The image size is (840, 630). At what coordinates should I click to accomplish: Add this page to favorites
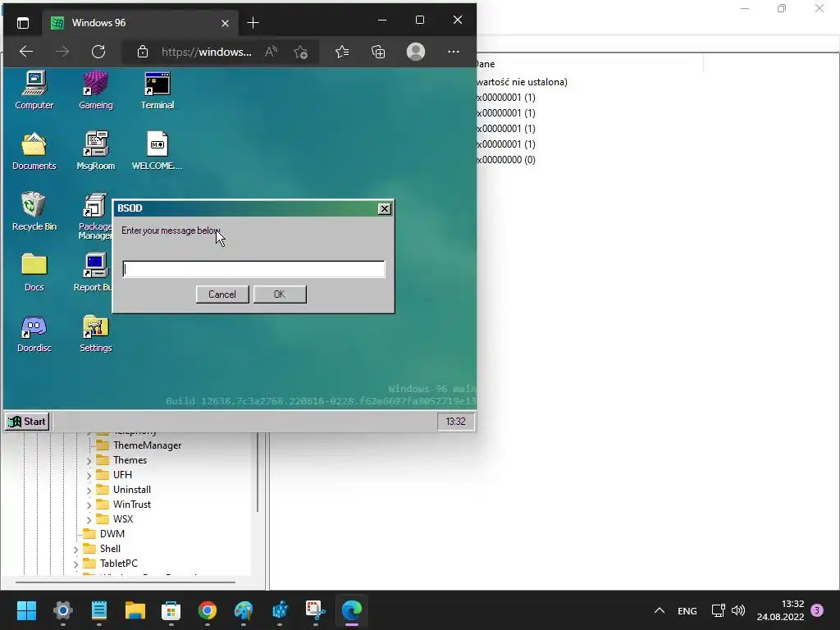pos(300,52)
